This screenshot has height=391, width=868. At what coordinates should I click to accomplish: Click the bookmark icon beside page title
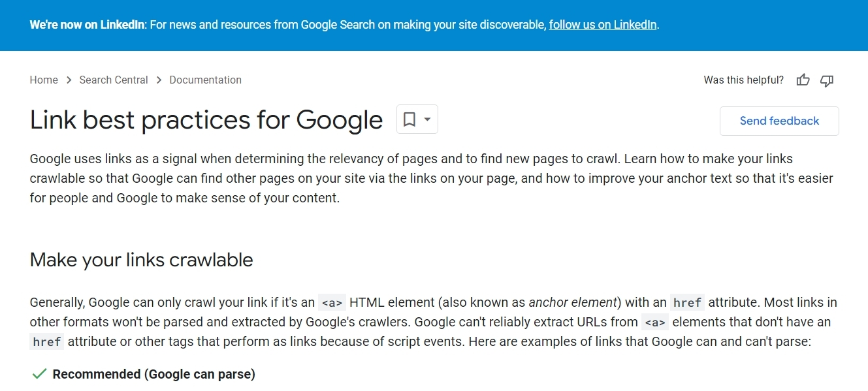pyautogui.click(x=410, y=119)
